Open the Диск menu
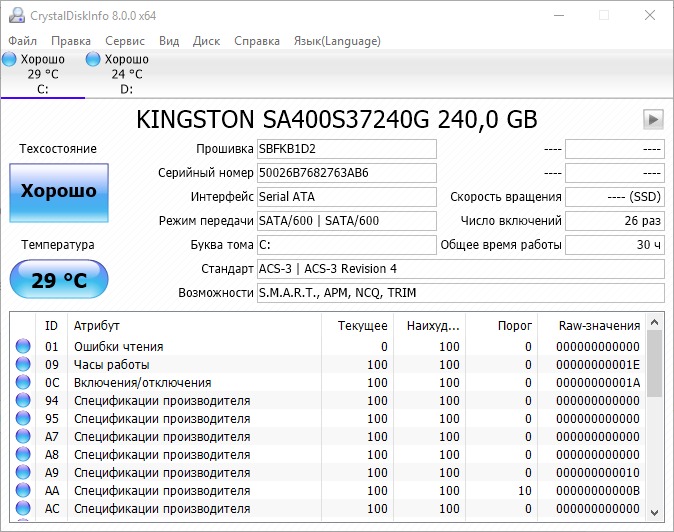The image size is (674, 532). tap(206, 41)
